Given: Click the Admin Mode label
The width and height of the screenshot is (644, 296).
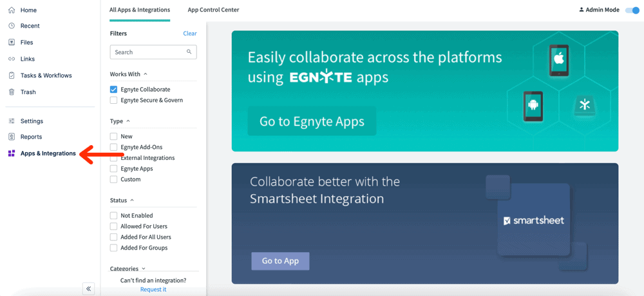Looking at the screenshot, I should [603, 10].
